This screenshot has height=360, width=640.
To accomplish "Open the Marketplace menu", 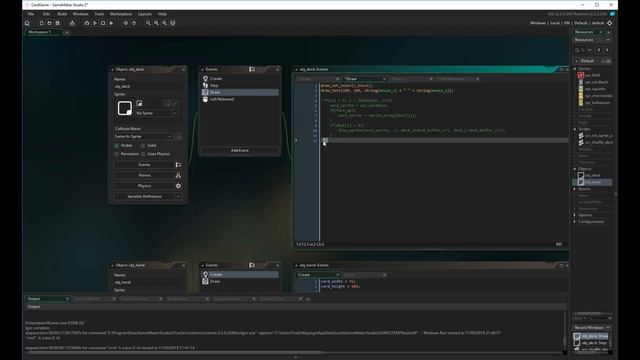I will 121,14.
